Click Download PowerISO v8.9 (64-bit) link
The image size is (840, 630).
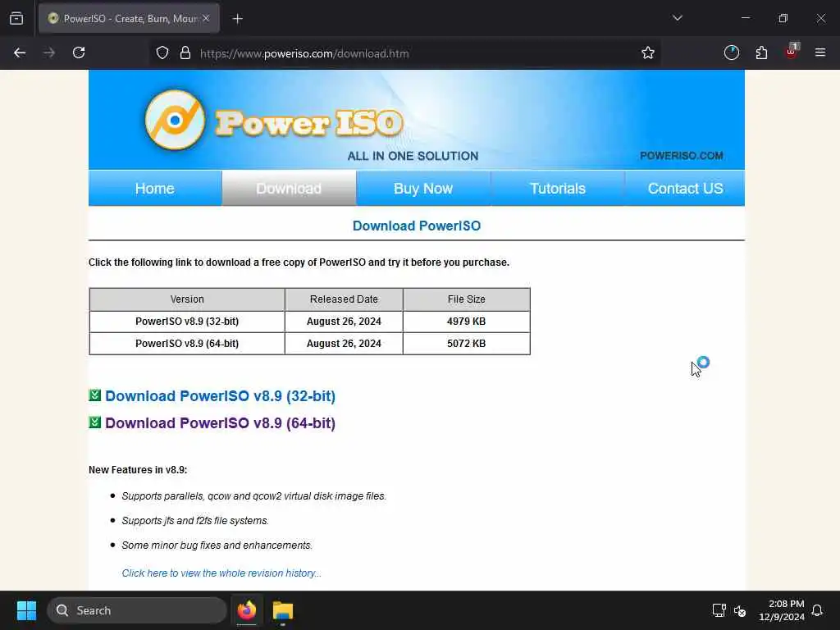tap(220, 422)
